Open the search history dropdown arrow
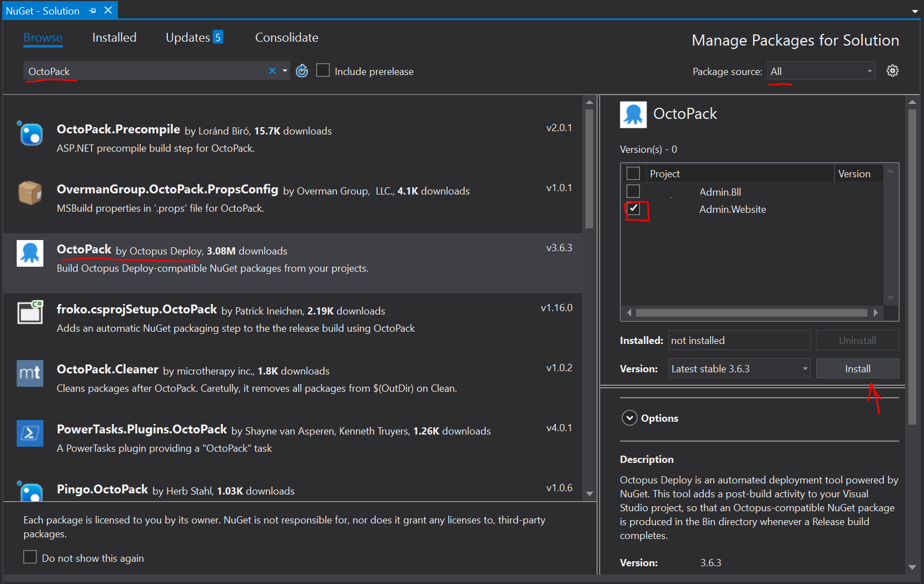Image resolution: width=924 pixels, height=584 pixels. (x=285, y=71)
